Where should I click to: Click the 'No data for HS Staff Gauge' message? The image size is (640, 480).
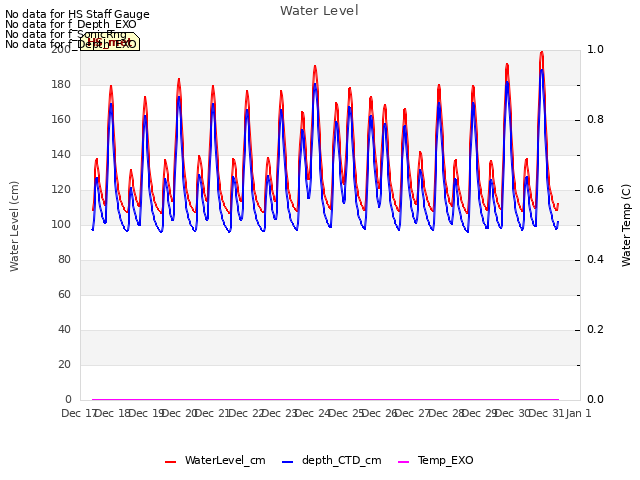(x=77, y=14)
